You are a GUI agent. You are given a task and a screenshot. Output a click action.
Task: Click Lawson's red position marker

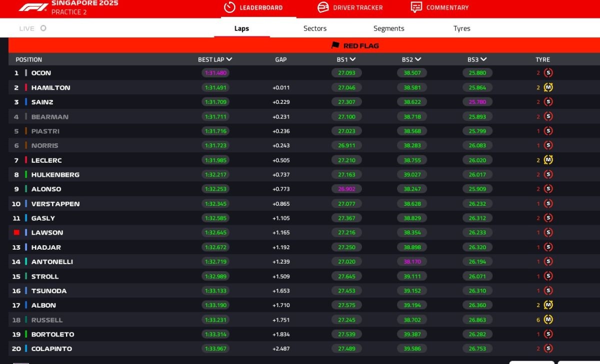click(x=16, y=233)
